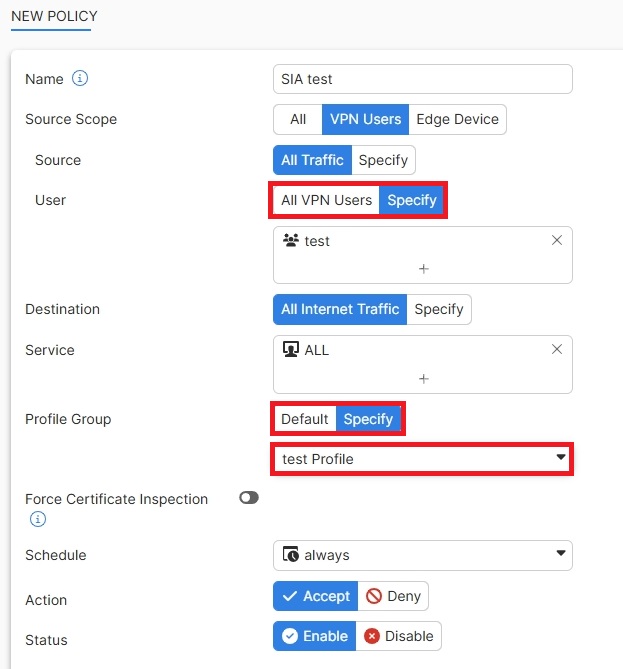Select All VPN Users option
The width and height of the screenshot is (623, 669).
point(326,200)
